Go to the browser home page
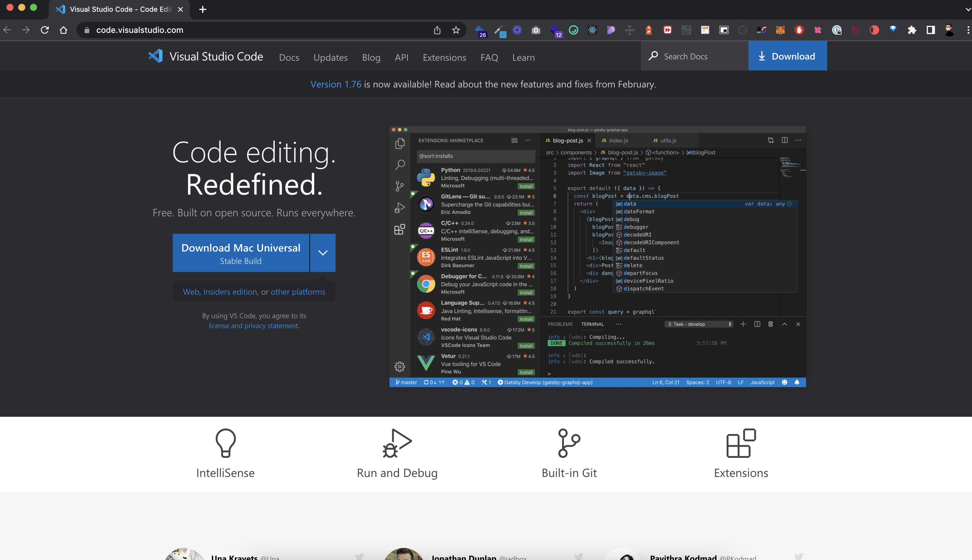972x560 pixels. click(63, 30)
